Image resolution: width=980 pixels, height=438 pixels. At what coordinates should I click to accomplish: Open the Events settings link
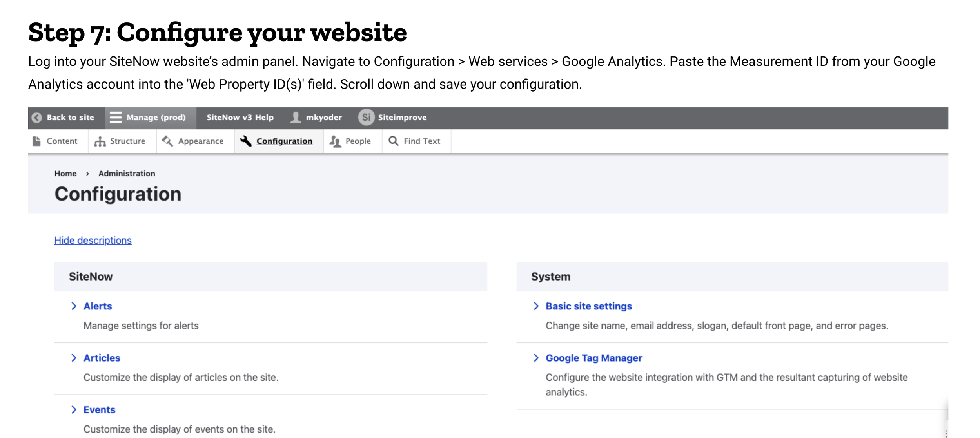click(x=99, y=409)
